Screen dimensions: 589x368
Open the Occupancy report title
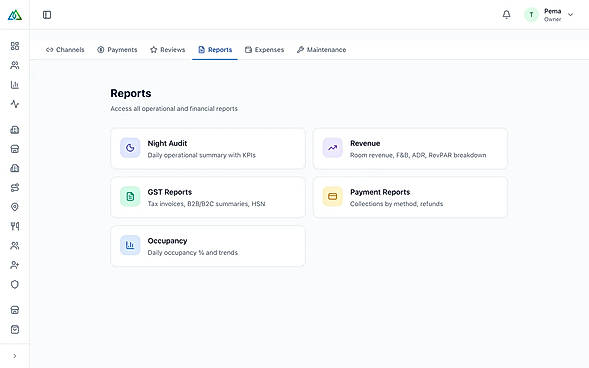(167, 241)
